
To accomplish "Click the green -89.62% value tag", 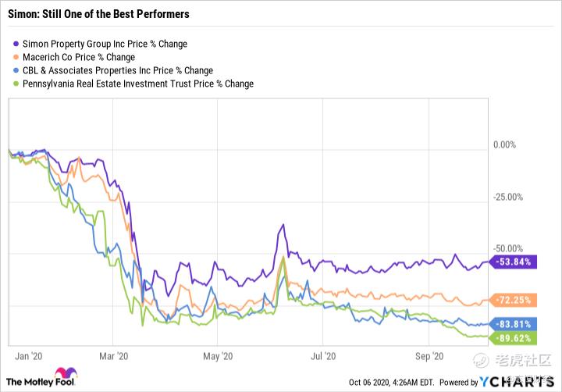I will click(x=514, y=337).
